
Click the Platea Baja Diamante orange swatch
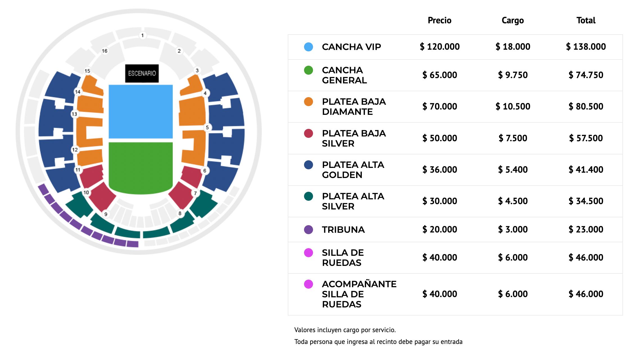pyautogui.click(x=309, y=102)
